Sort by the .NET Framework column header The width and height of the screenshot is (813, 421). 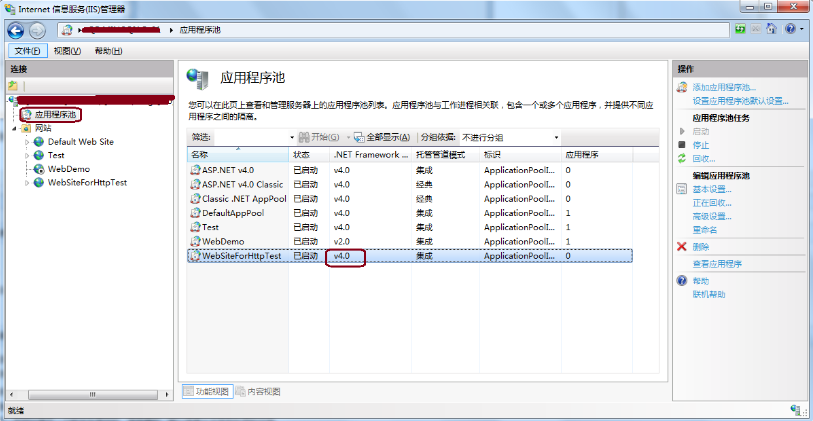[x=370, y=155]
